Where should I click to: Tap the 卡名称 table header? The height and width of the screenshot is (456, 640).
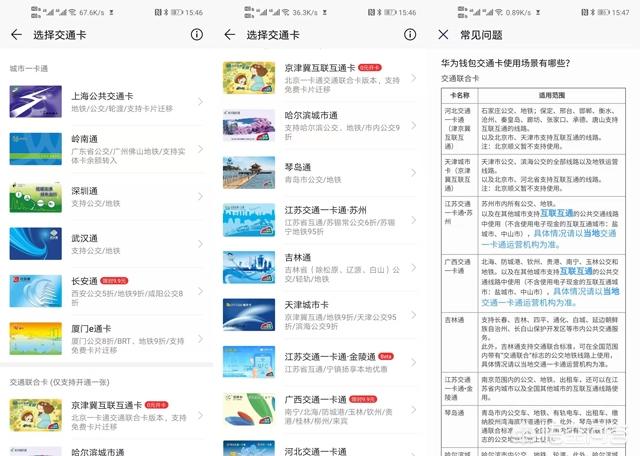460,95
